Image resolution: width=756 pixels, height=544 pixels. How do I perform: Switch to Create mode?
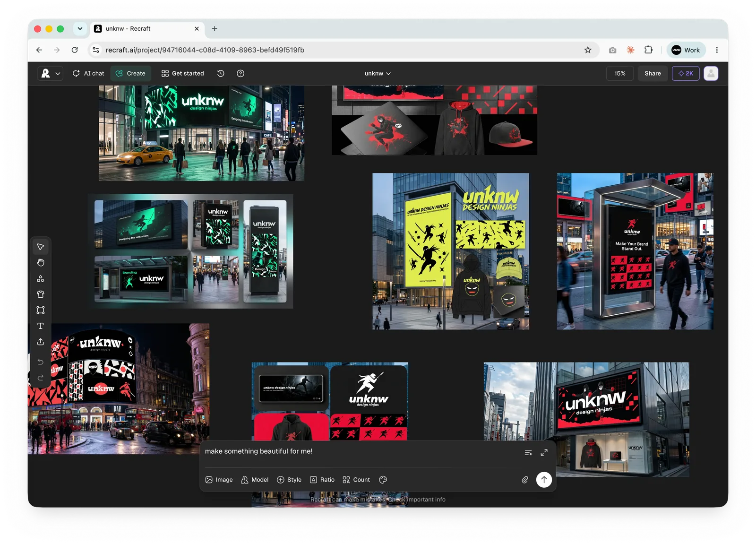[x=131, y=73]
